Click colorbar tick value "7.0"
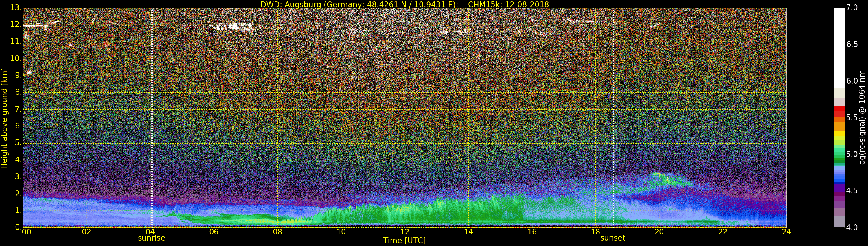 [852, 8]
